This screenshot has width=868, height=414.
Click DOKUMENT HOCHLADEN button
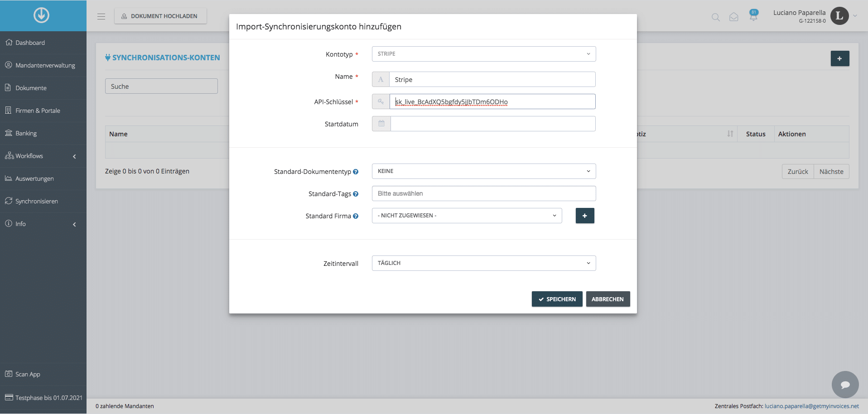[160, 16]
